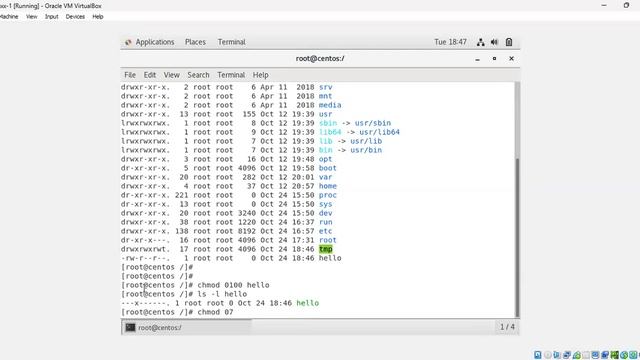
Task: Click the current 'chmod 07' prompt line
Action: [178, 312]
